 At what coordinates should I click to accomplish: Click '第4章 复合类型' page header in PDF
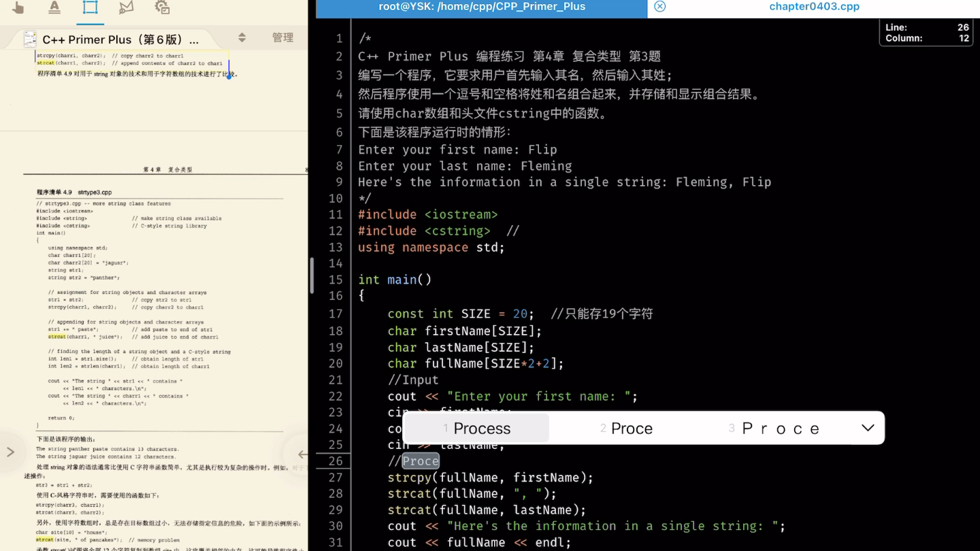167,169
